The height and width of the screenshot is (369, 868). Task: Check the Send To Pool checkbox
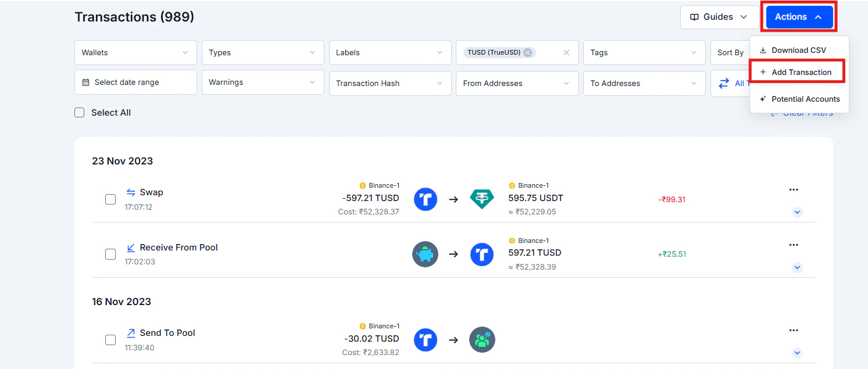point(110,340)
